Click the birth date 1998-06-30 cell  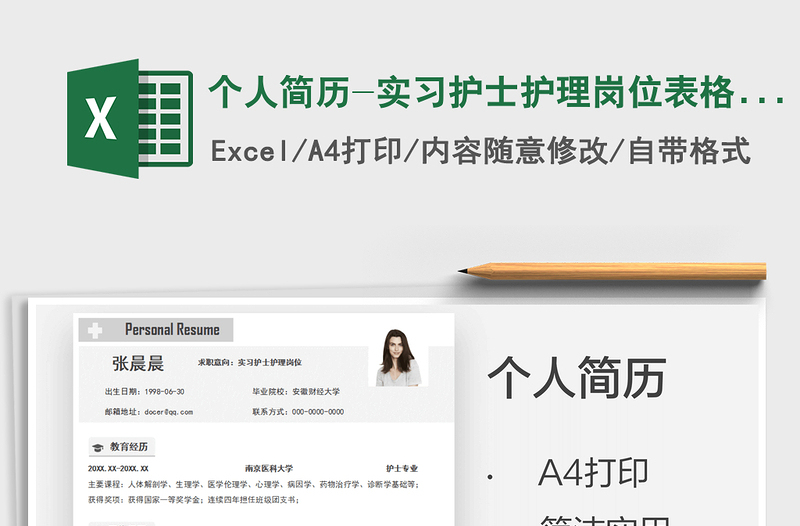coord(145,392)
